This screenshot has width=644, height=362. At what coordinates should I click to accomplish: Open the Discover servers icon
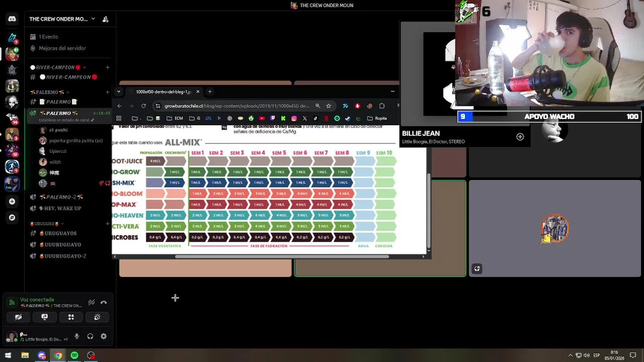[x=12, y=218]
